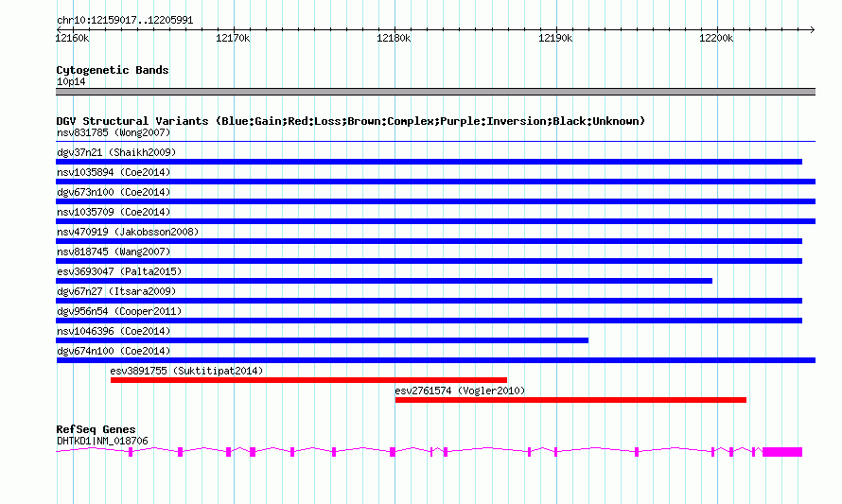Click the nsv831785 (Wong2007) label
The image size is (842, 504).
coord(114,132)
